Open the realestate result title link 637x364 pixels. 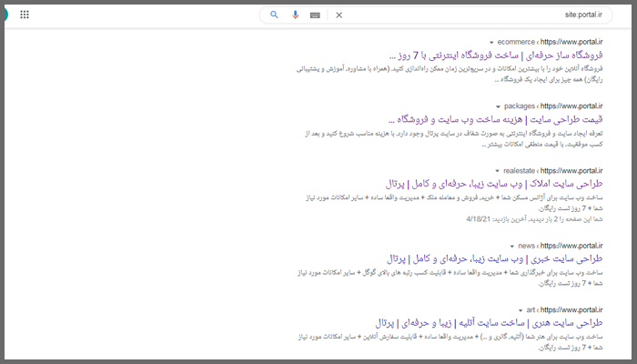click(x=494, y=184)
